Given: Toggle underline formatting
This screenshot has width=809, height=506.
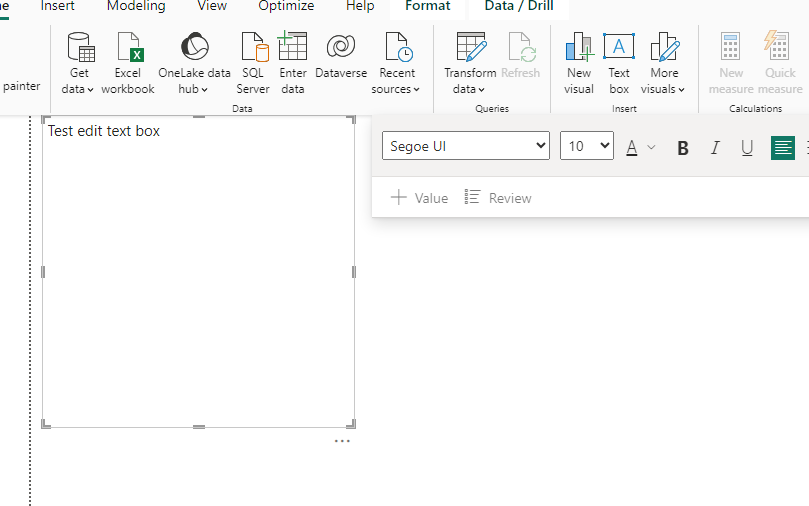Looking at the screenshot, I should point(747,148).
